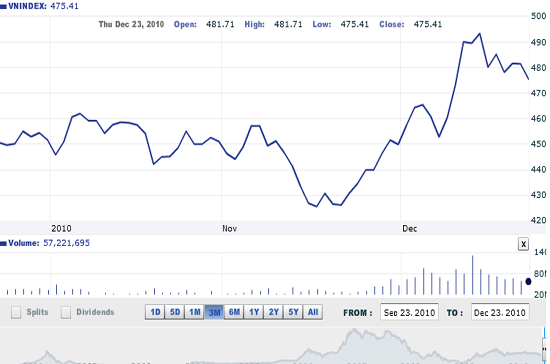550x364 pixels.
Task: Click the VNINDEX legend color marker
Action: click(x=3, y=7)
